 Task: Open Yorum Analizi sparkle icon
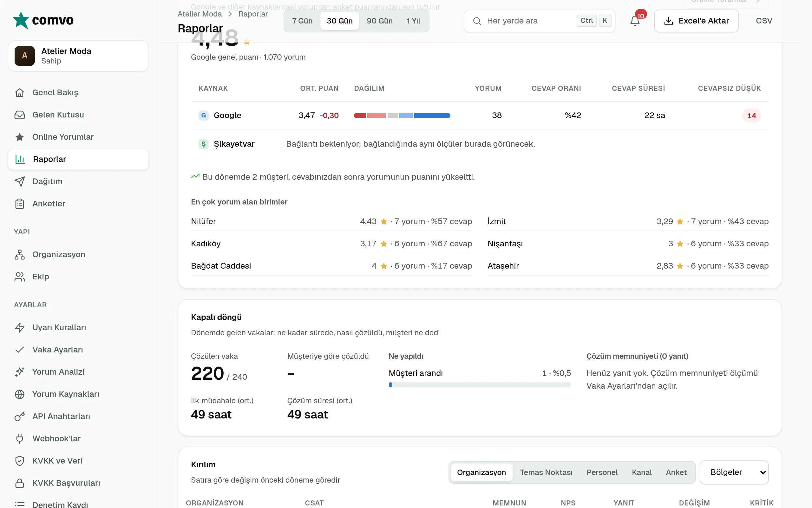pos(20,371)
